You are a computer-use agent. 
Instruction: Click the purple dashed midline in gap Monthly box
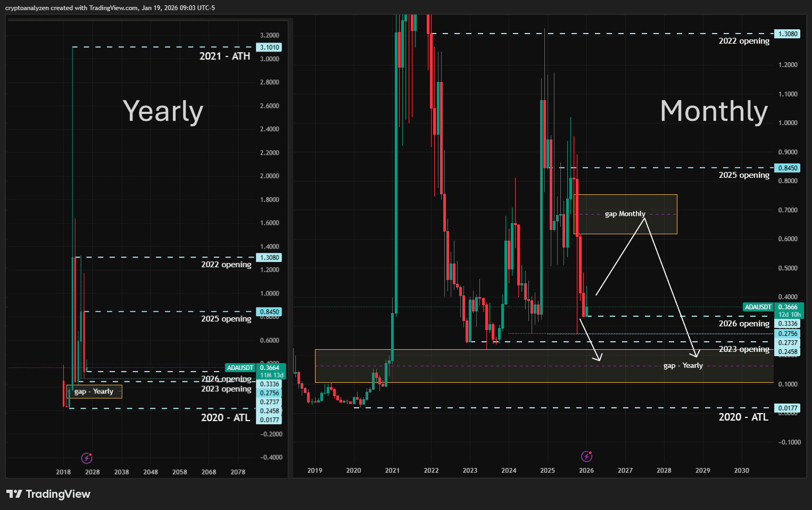click(x=662, y=214)
